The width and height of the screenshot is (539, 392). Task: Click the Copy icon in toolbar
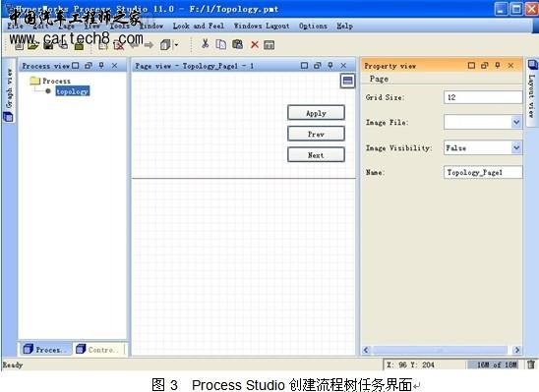220,44
